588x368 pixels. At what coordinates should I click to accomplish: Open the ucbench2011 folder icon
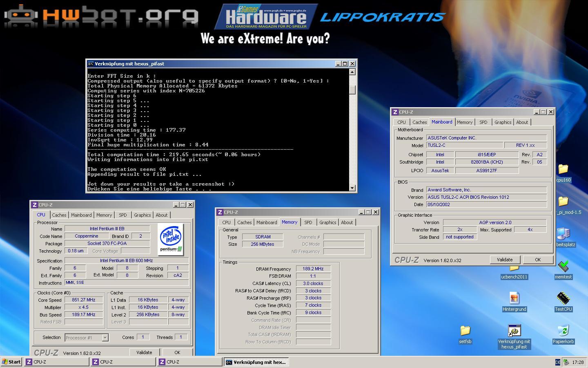[514, 268]
